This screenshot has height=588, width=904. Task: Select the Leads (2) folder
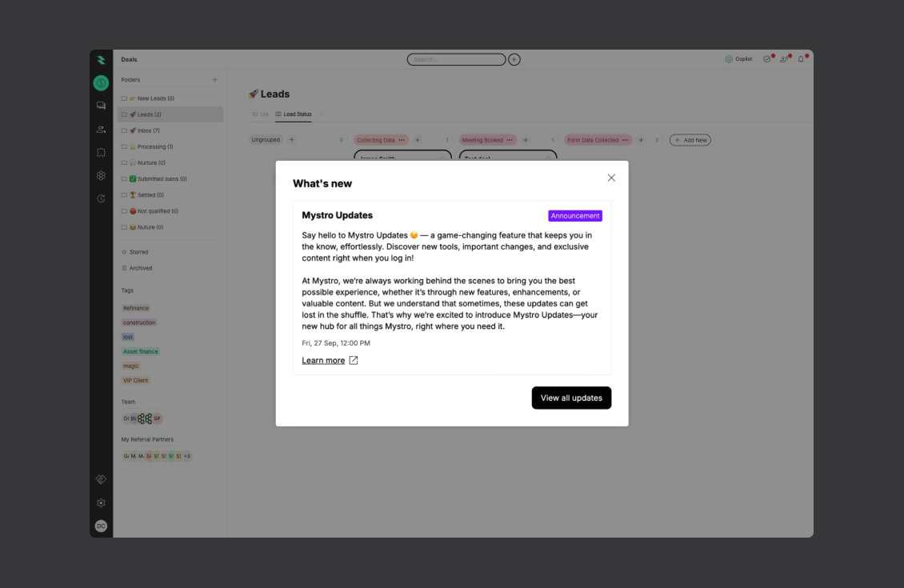point(170,114)
